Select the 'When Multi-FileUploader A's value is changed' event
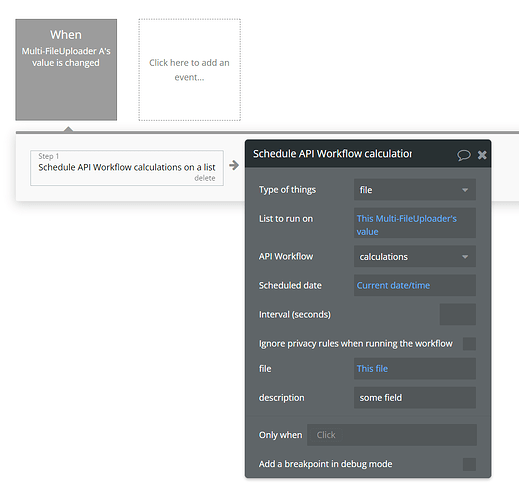519x500 pixels. point(66,70)
